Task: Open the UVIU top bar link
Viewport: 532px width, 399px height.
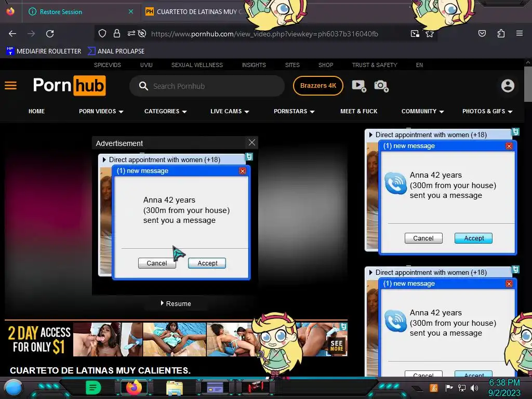Action: tap(146, 65)
